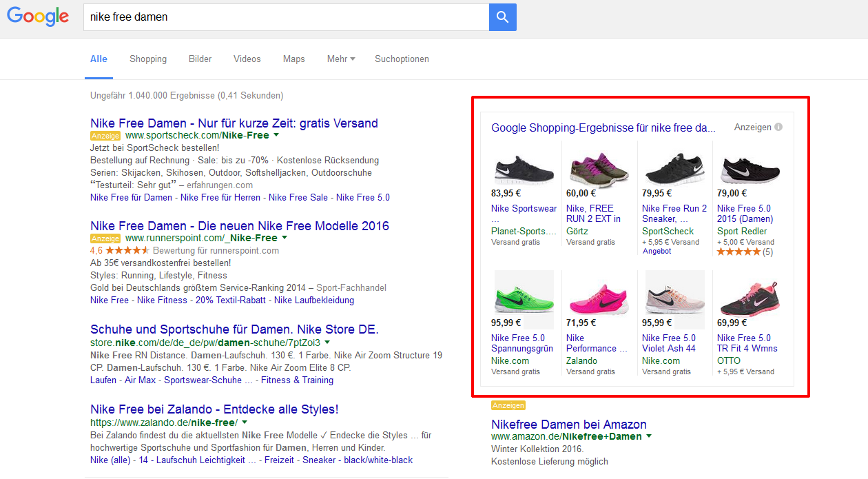Click 'Nike Free 5.0' sitelink under SportScheck

[363, 198]
